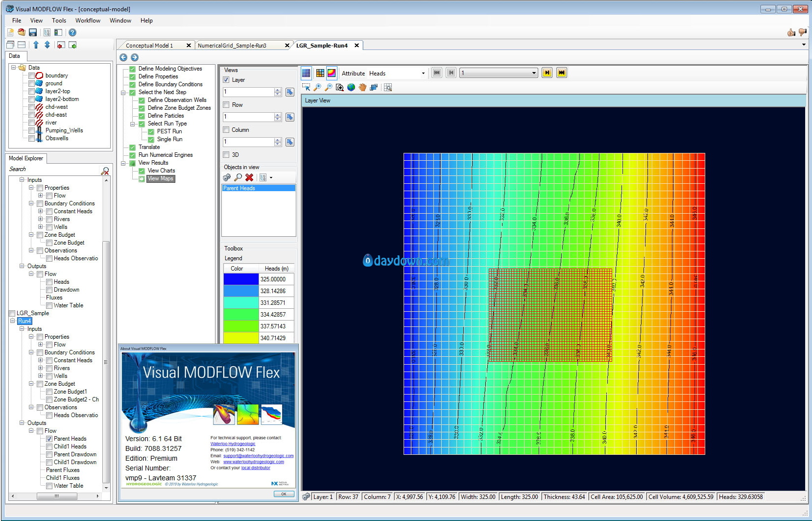Open the www.waterloohydrogeologic.com link

(254, 462)
